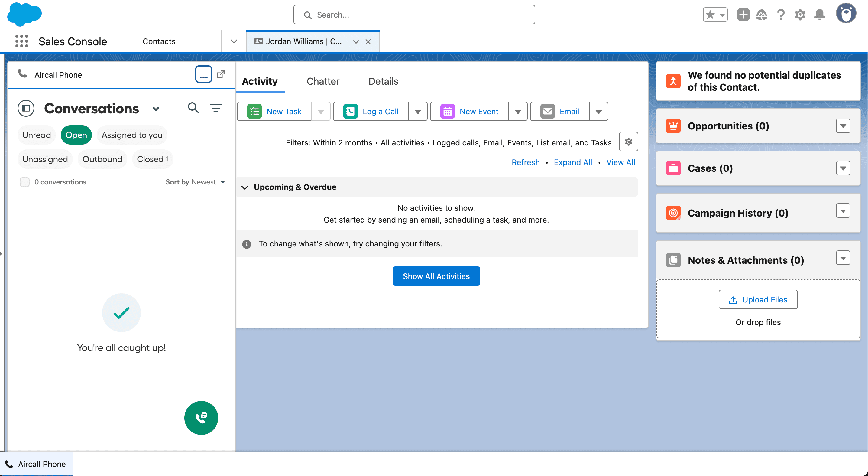
Task: Click Show All Activities button
Action: (436, 276)
